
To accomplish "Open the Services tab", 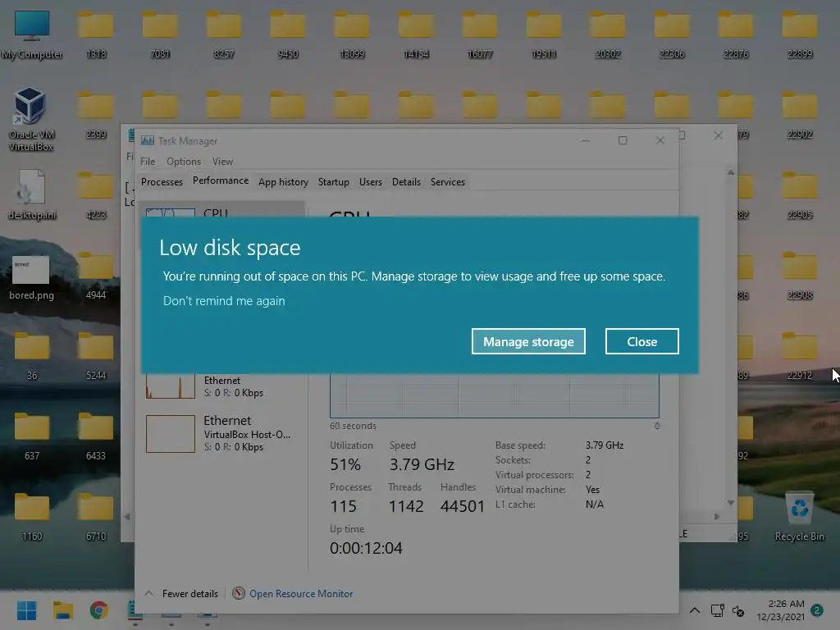I will click(448, 181).
